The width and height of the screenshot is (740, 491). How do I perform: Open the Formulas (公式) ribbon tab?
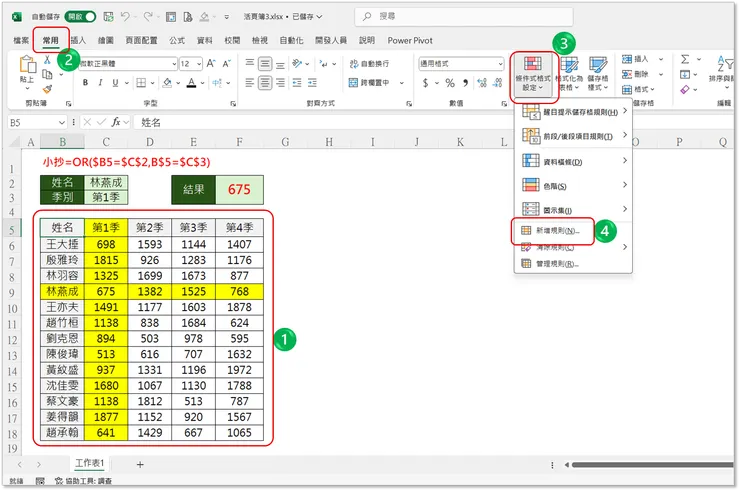pos(177,40)
